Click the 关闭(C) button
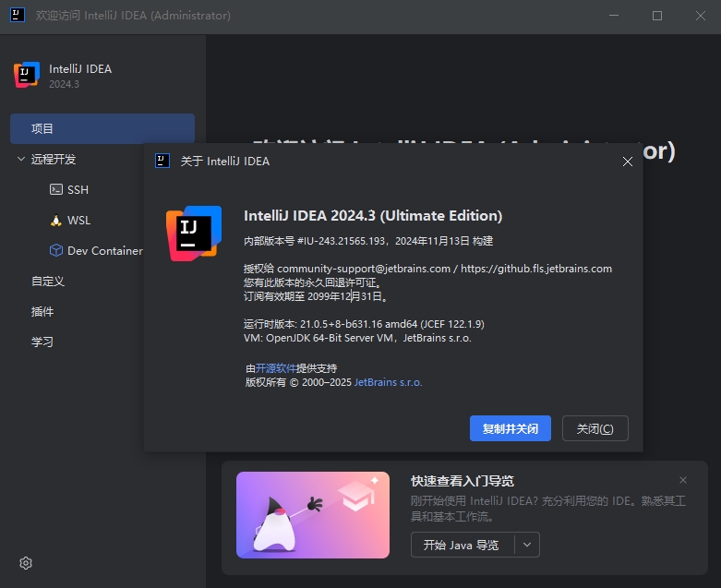The image size is (721, 588). [595, 428]
